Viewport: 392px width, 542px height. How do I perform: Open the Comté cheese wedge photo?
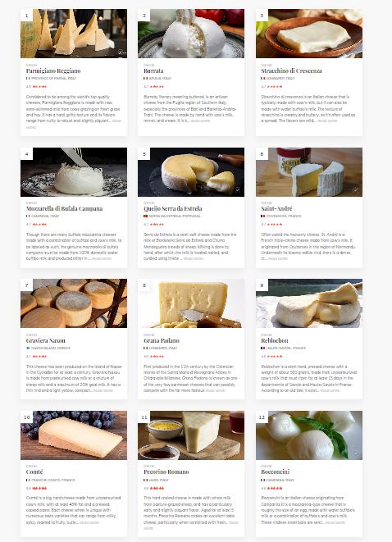(x=74, y=435)
